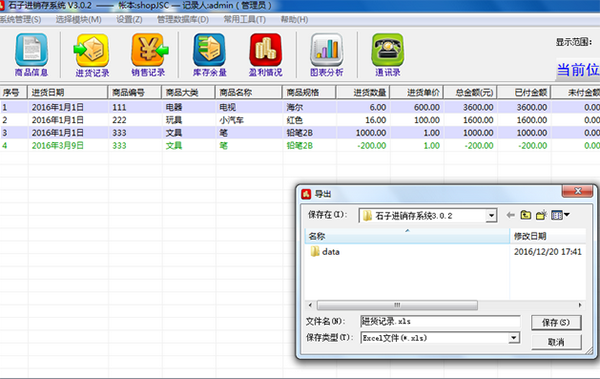Viewport: 600px width, 379px height.
Task: Go back to previous folder in export dialog
Action: pyautogui.click(x=510, y=215)
